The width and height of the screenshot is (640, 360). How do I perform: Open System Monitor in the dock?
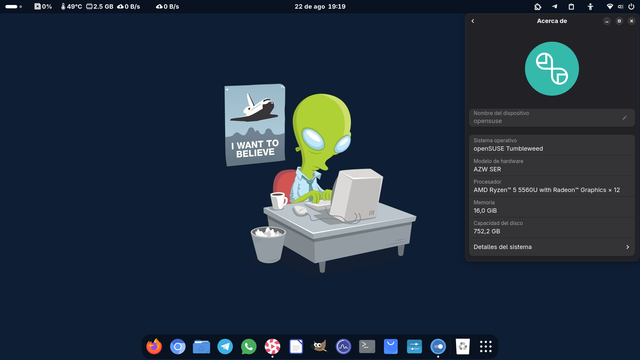click(x=343, y=347)
